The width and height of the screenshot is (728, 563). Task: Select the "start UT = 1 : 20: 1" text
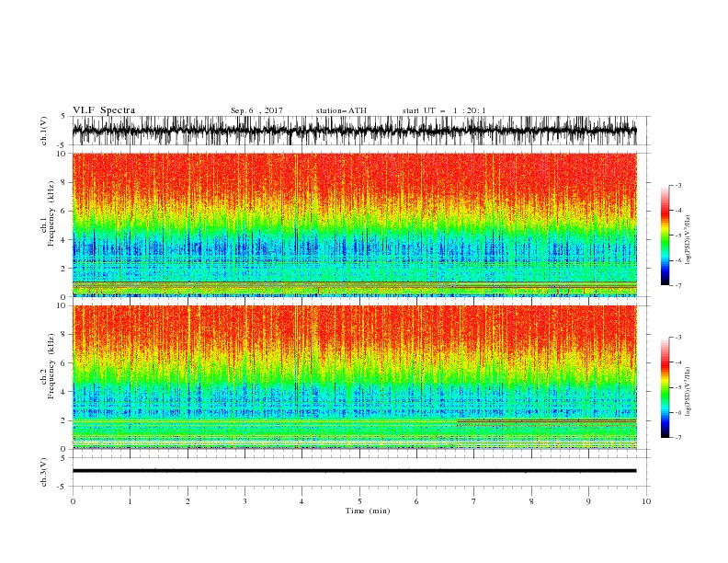point(444,110)
